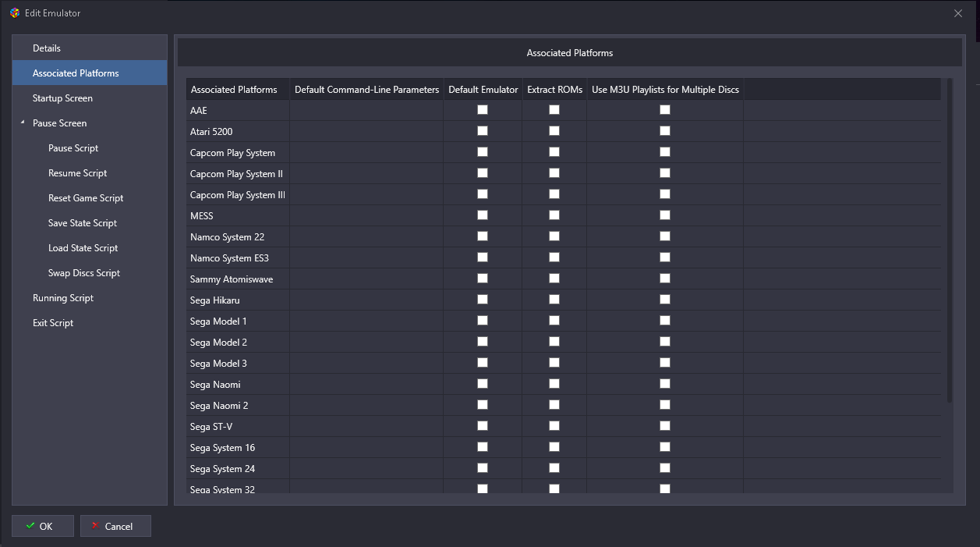Enable Default Emulator for Namco System ES3
This screenshot has height=547, width=980.
click(483, 258)
